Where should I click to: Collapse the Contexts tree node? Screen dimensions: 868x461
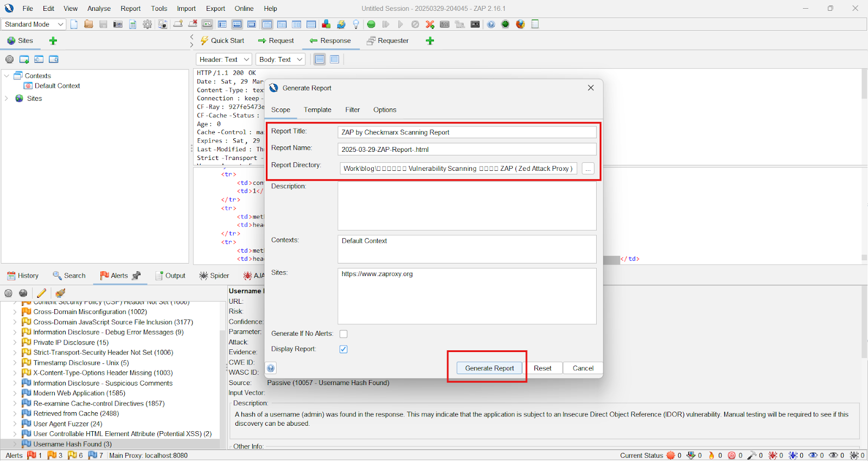(x=7, y=76)
